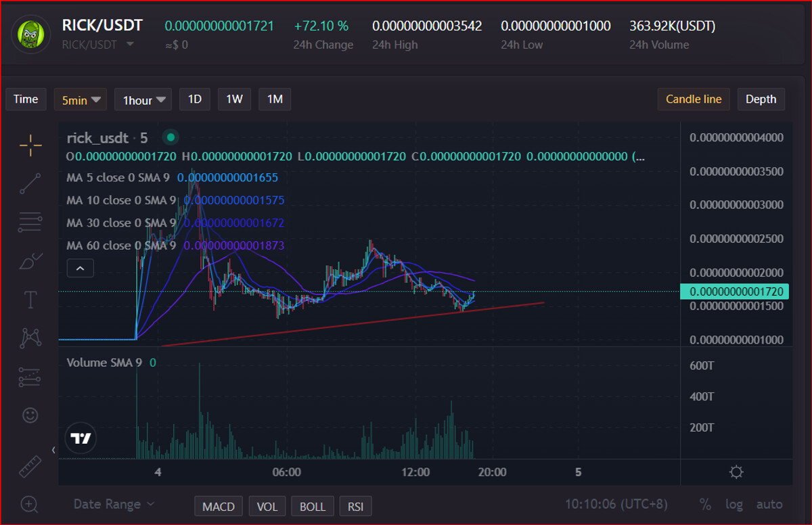Select the ruler measure tool

pyautogui.click(x=30, y=467)
